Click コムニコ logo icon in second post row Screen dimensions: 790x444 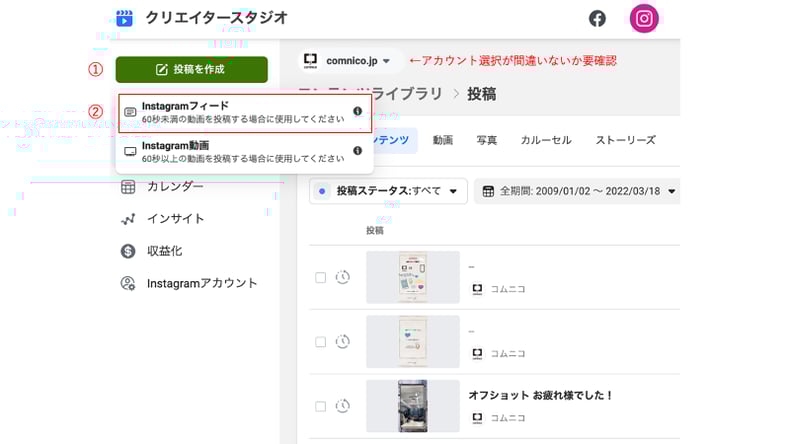point(477,354)
